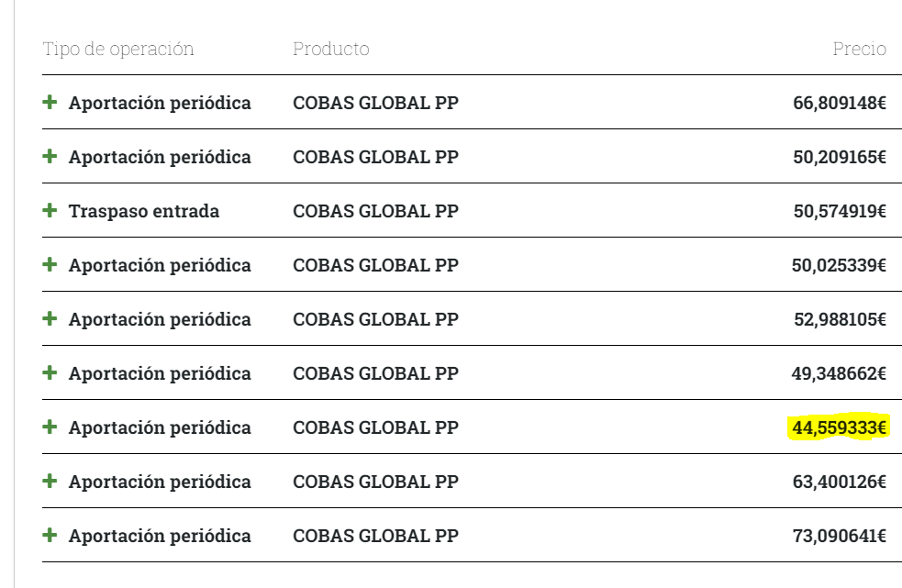Expand the row priced 66,809148€

(50, 103)
